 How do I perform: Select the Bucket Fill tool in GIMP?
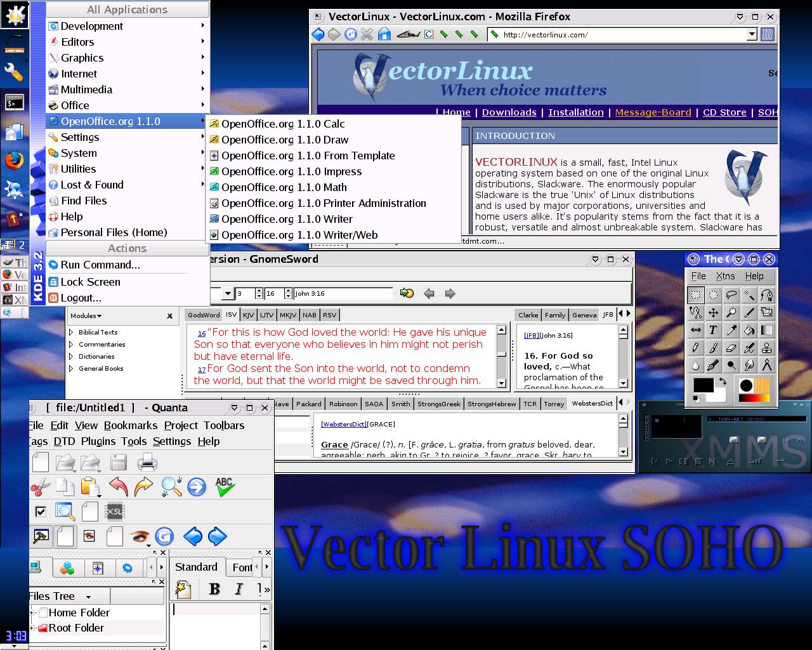(749, 330)
